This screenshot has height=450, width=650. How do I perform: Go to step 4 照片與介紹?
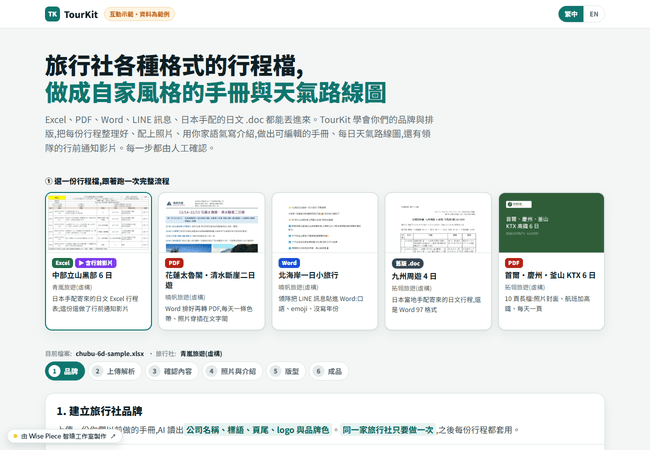[x=232, y=371]
